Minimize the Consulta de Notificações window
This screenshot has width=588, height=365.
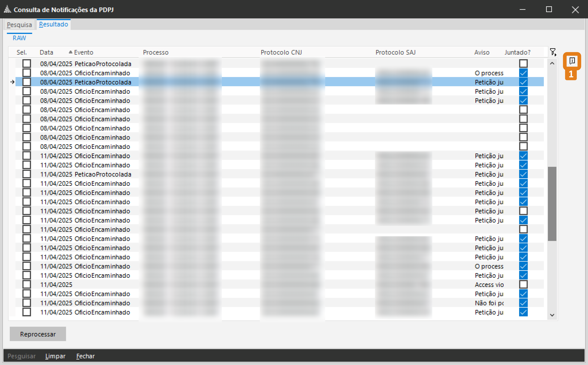(x=522, y=9)
